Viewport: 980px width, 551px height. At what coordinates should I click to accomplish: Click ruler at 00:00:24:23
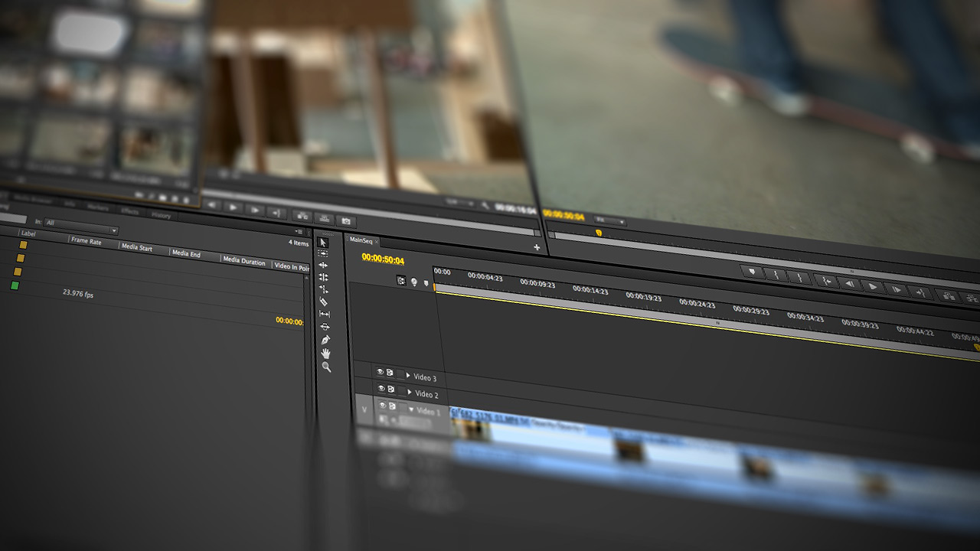[697, 303]
